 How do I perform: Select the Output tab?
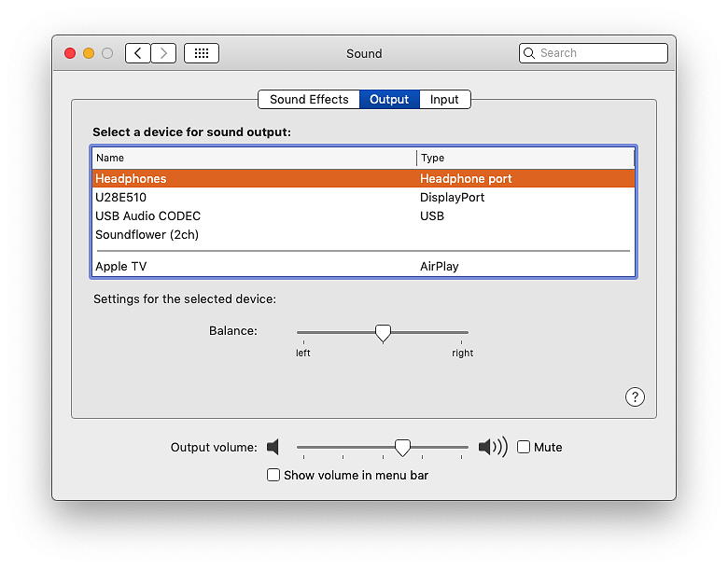point(389,99)
